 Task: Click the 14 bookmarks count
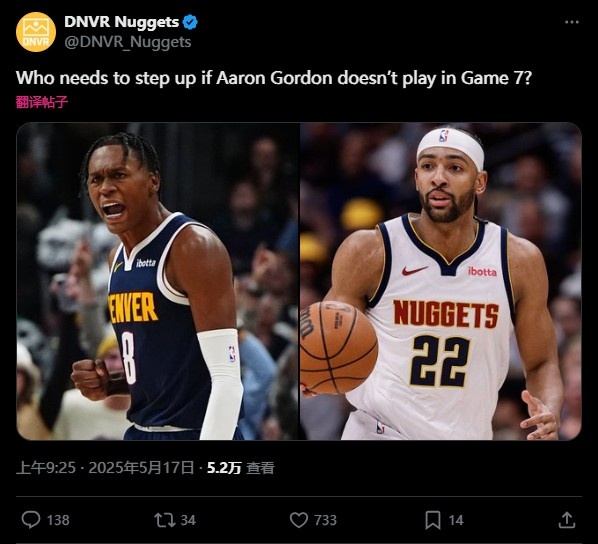tap(456, 520)
